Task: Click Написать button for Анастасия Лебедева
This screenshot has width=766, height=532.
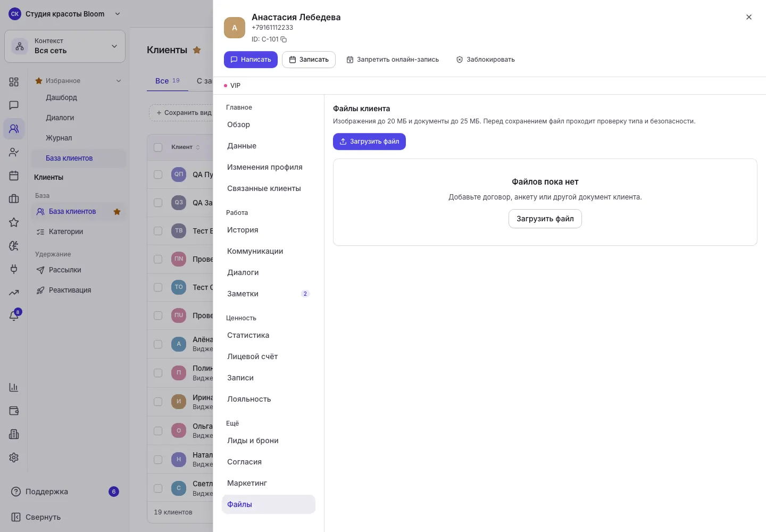Action: click(251, 60)
